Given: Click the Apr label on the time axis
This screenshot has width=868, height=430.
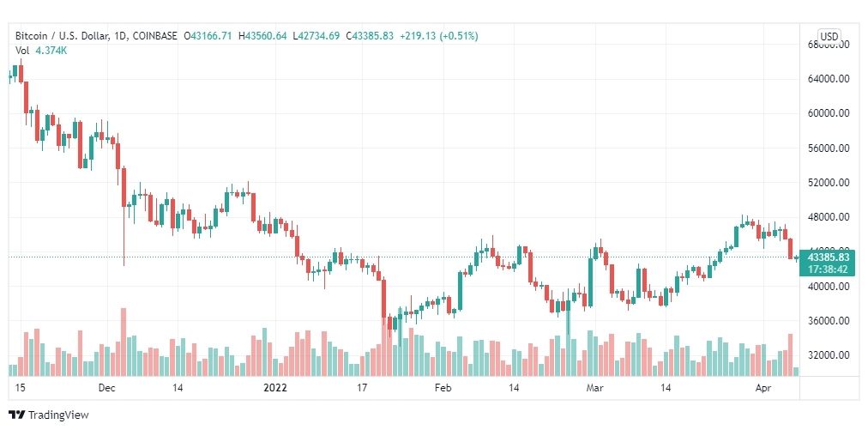Looking at the screenshot, I should (763, 388).
